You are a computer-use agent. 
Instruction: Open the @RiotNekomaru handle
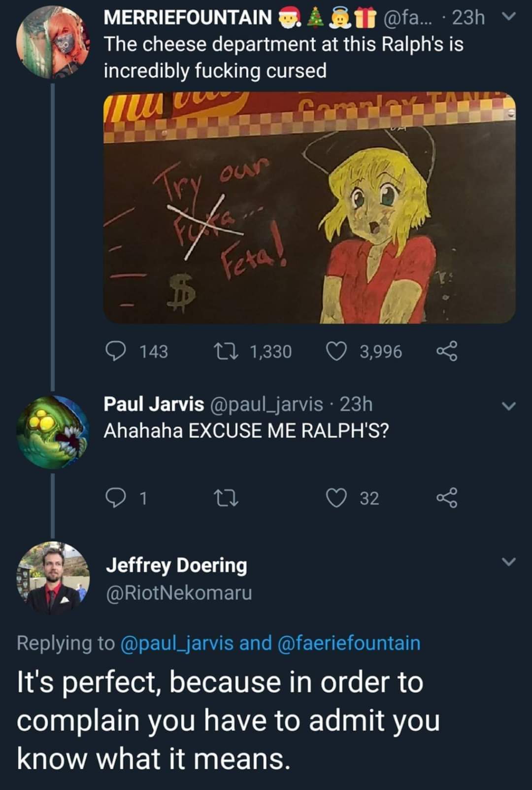[179, 592]
